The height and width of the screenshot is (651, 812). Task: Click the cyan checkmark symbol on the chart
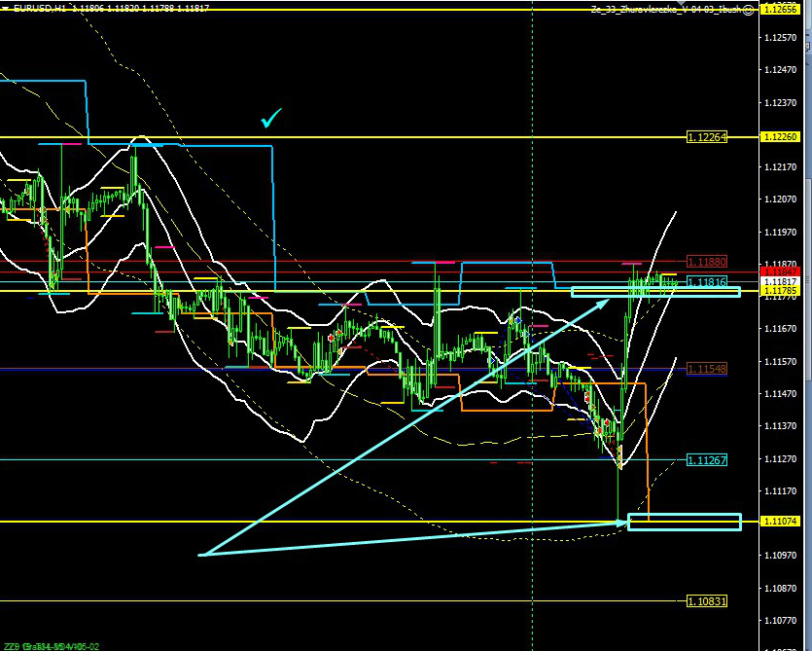[x=271, y=120]
